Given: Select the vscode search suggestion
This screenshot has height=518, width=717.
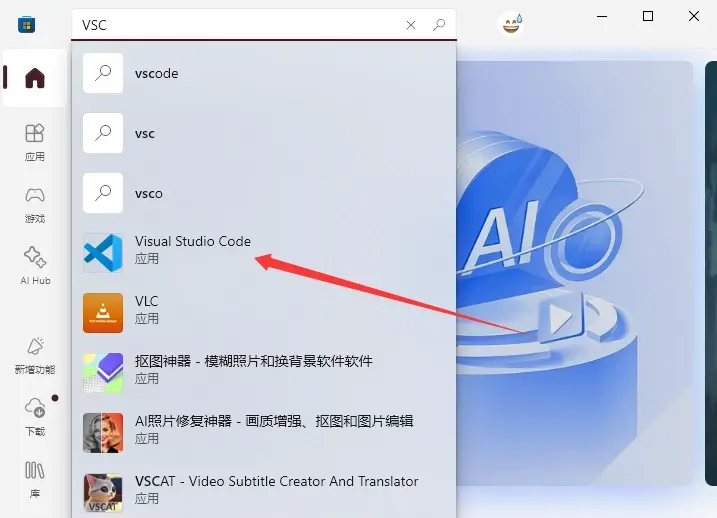Looking at the screenshot, I should [x=264, y=73].
